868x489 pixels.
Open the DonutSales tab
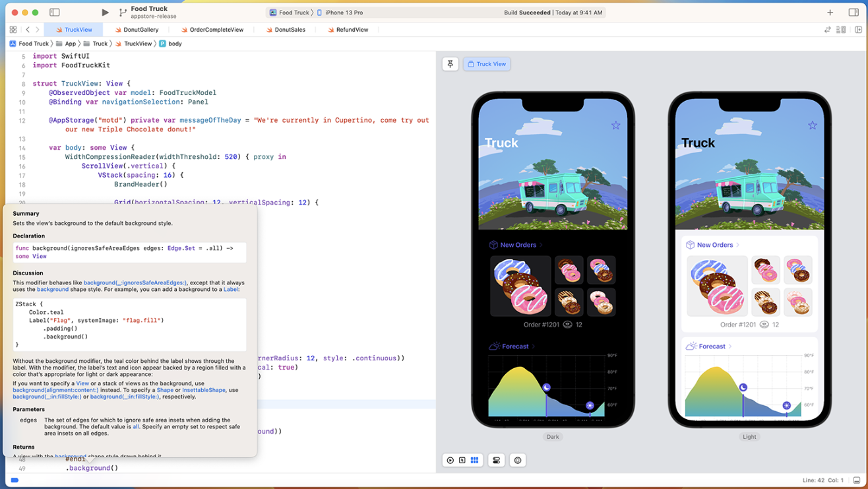tap(286, 30)
